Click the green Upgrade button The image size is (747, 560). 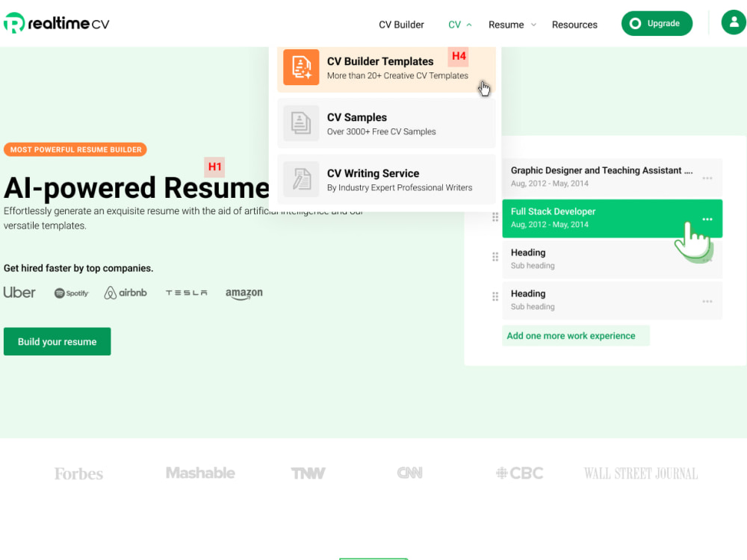[657, 23]
